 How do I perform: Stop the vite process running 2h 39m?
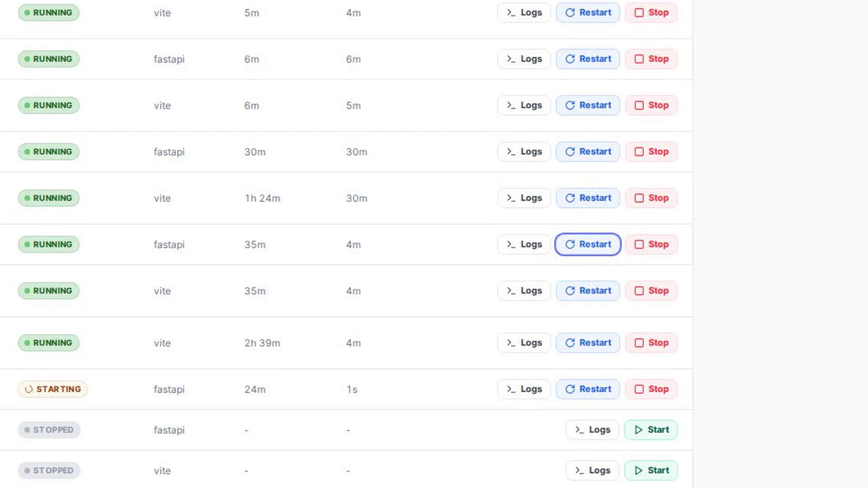click(x=651, y=343)
